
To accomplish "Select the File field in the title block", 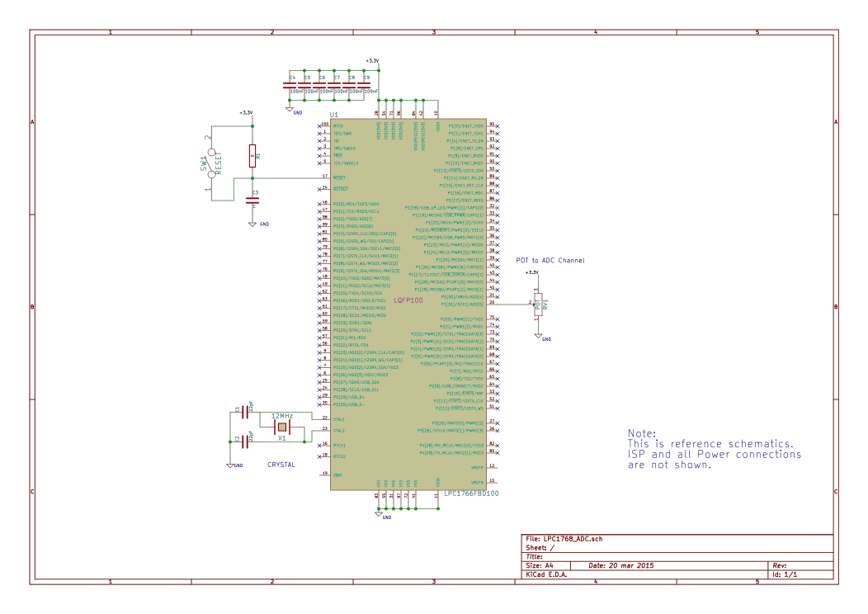I will (x=565, y=538).
